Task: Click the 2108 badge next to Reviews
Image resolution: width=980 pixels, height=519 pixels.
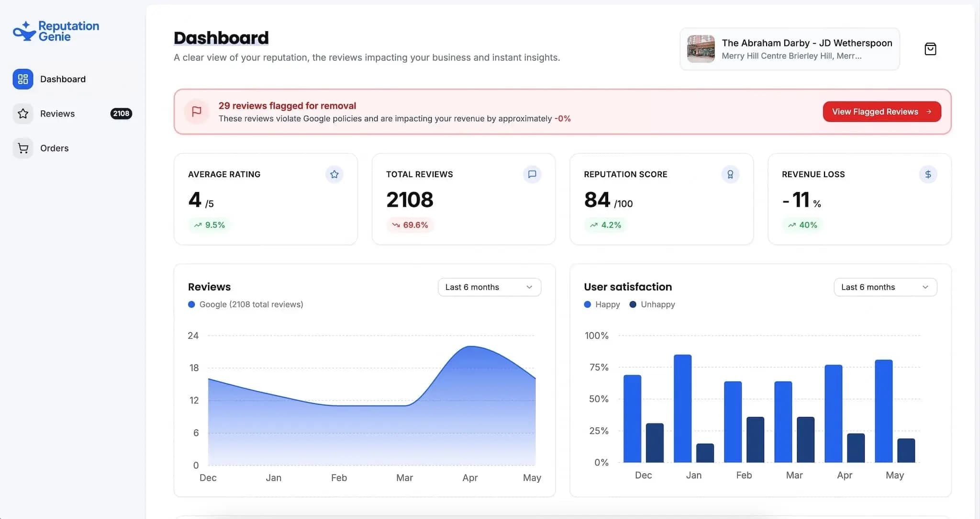Action: [x=121, y=113]
